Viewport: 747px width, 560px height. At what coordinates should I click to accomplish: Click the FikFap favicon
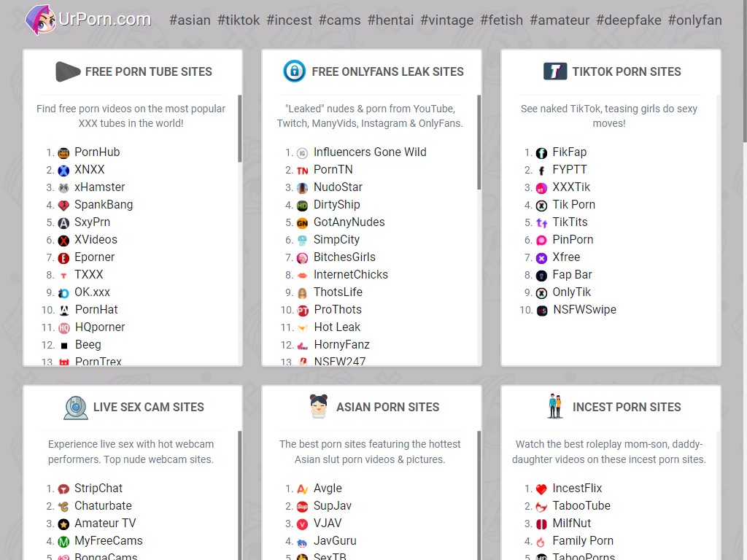click(x=541, y=153)
